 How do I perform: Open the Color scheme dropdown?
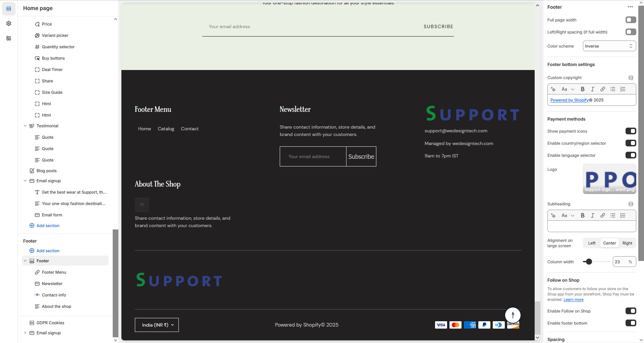coord(609,46)
